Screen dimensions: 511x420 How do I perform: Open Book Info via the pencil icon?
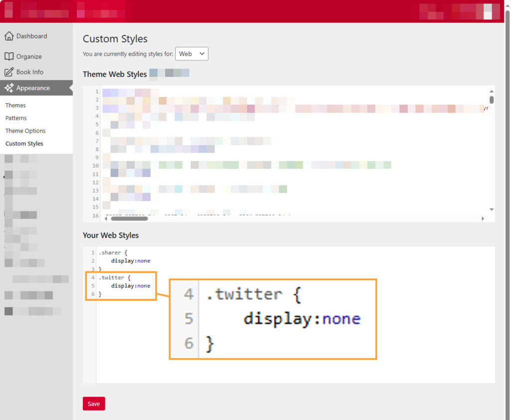click(9, 72)
